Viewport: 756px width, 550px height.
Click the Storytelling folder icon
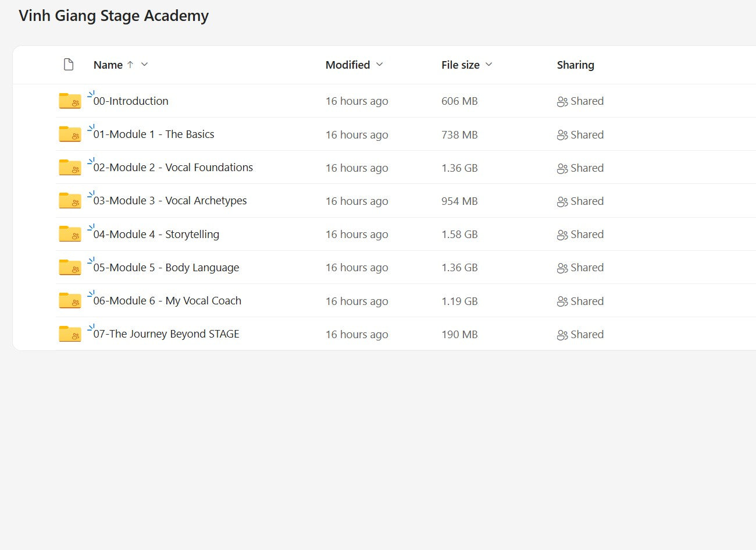(70, 234)
